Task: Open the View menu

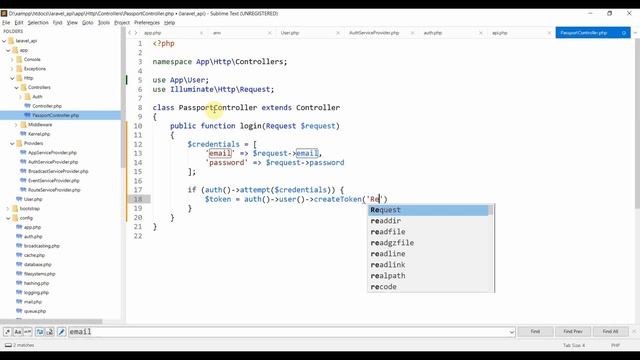Action: coord(72,22)
